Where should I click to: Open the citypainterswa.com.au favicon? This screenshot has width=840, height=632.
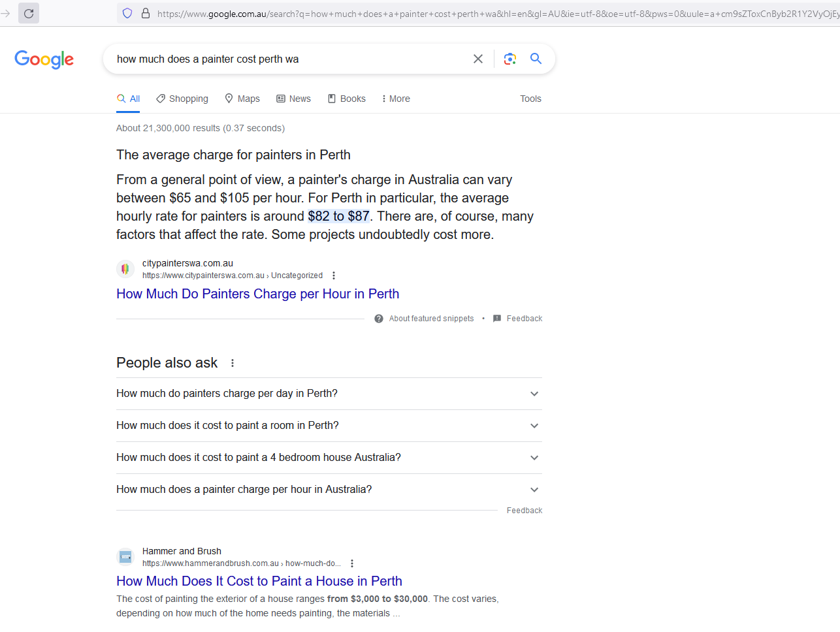click(x=125, y=269)
